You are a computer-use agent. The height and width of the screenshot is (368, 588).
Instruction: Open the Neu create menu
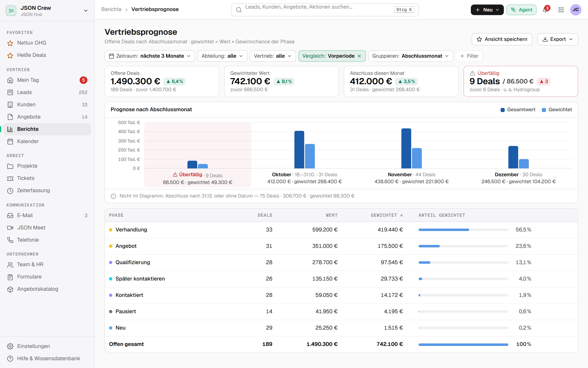(x=487, y=10)
